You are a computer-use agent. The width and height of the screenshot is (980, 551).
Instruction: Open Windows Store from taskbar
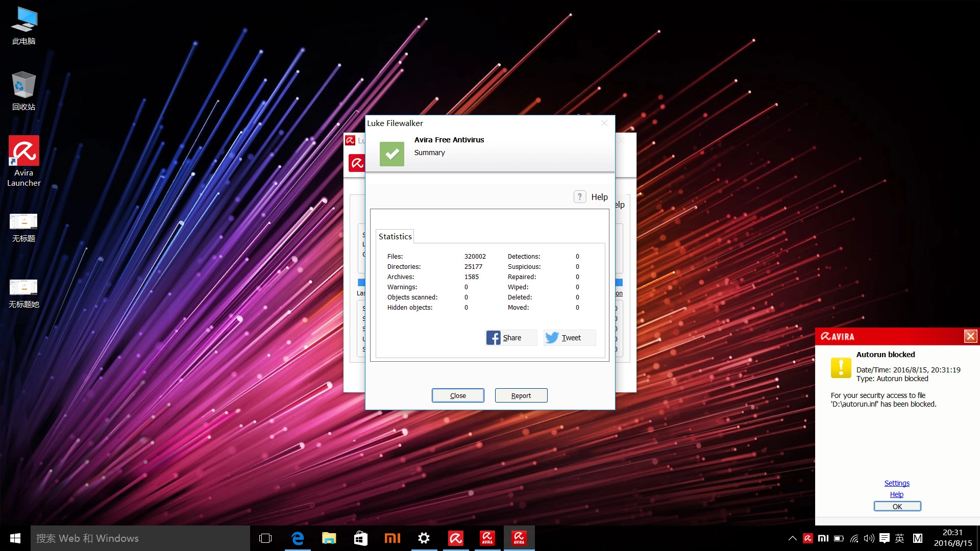[x=361, y=538]
